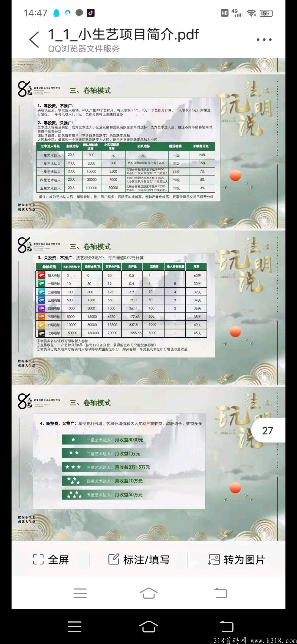
Task: Tap the 1、零投资，不推广 heading
Action: click(x=56, y=106)
